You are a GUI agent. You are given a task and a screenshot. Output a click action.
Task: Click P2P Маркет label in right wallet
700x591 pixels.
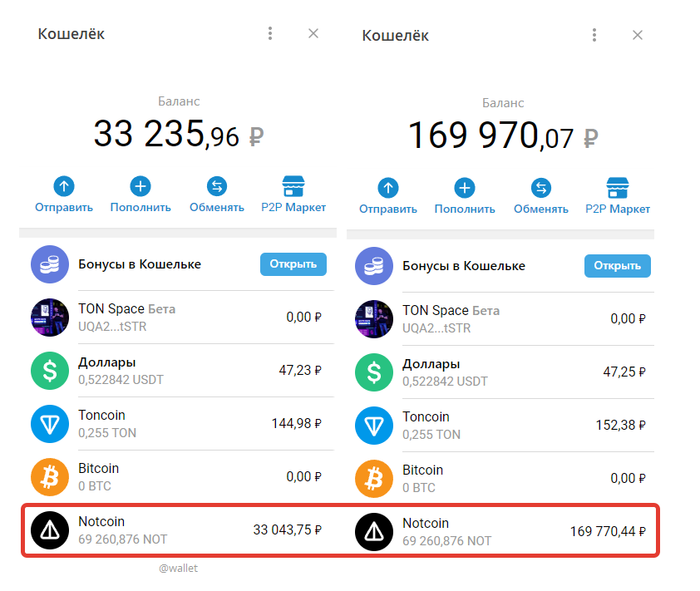tap(618, 209)
